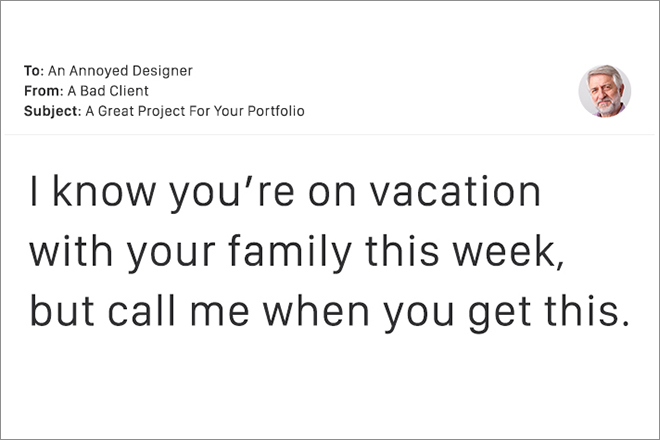The image size is (660, 440).
Task: Click the word "your" before "family"
Action: (x=171, y=256)
